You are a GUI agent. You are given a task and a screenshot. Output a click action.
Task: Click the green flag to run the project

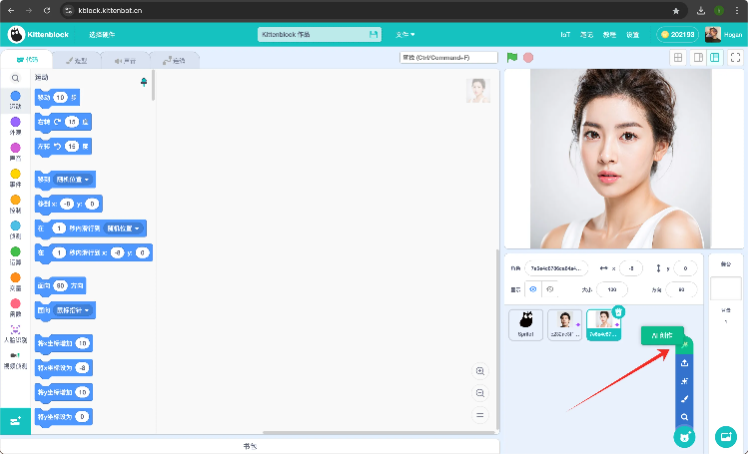pos(512,58)
